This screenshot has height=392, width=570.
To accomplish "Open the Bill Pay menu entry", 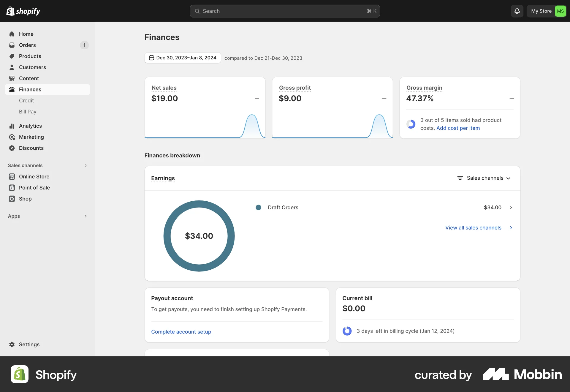I will (27, 111).
